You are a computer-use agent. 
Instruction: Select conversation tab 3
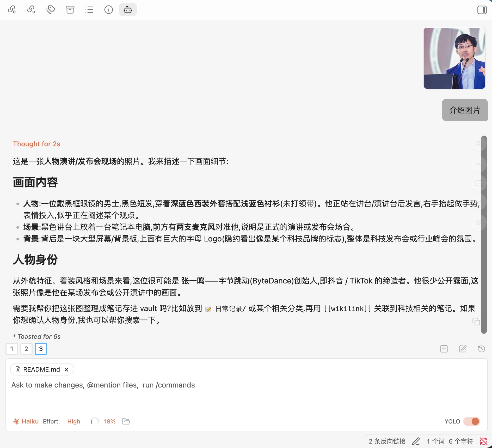pyautogui.click(x=41, y=349)
